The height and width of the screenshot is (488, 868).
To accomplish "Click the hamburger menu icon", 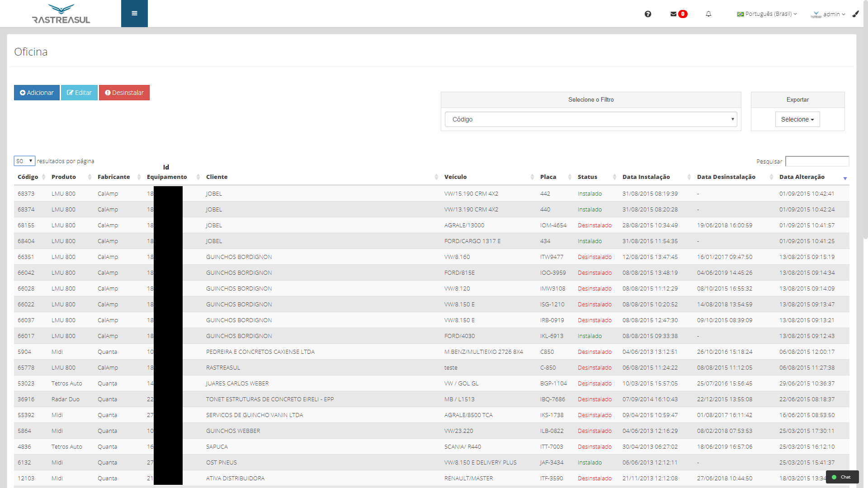I will coord(134,14).
